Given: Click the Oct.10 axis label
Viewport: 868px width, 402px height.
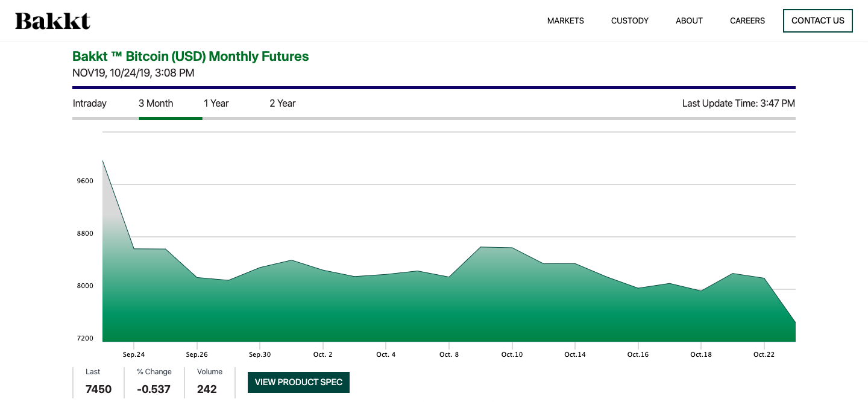Looking at the screenshot, I should 512,354.
